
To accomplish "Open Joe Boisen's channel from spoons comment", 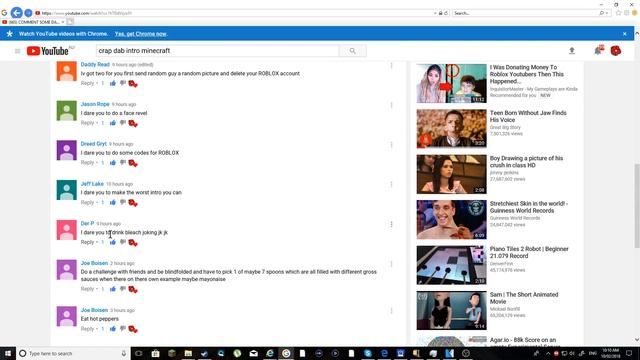I will pyautogui.click(x=94, y=263).
